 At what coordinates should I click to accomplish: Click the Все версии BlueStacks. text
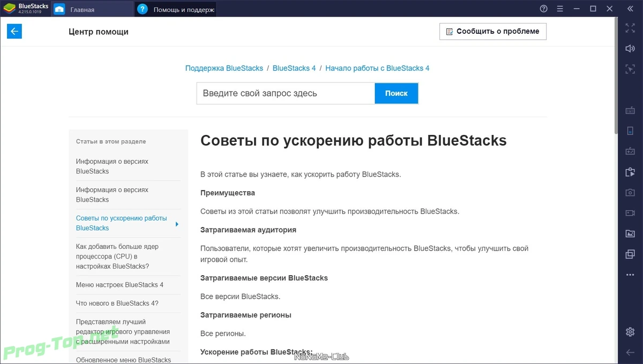[240, 296]
